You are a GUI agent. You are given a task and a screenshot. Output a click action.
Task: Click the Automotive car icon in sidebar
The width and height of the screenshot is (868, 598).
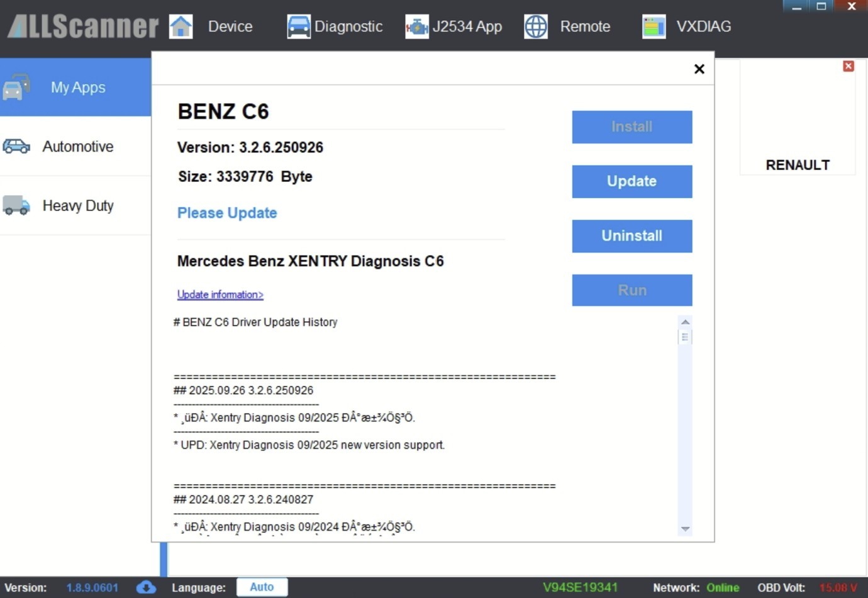click(16, 147)
